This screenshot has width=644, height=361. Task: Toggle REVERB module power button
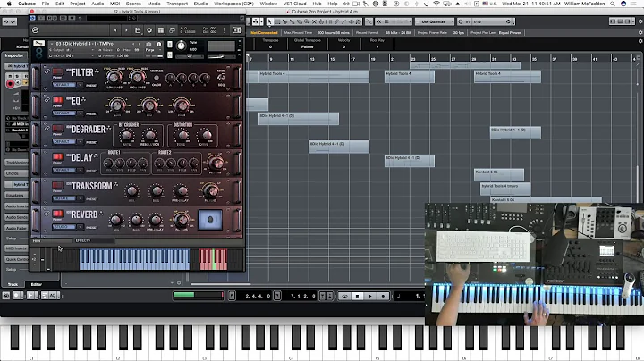57,214
